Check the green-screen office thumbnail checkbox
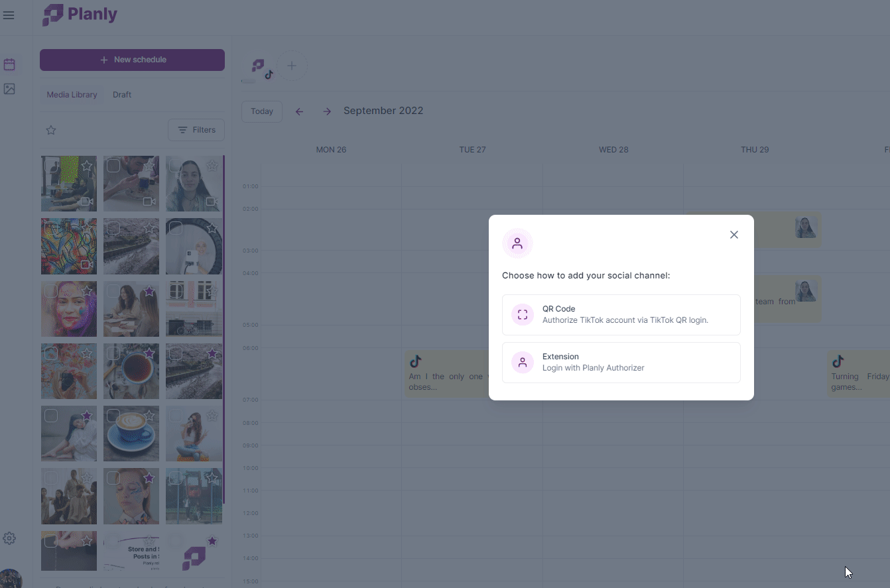The image size is (890, 588). pos(51,166)
